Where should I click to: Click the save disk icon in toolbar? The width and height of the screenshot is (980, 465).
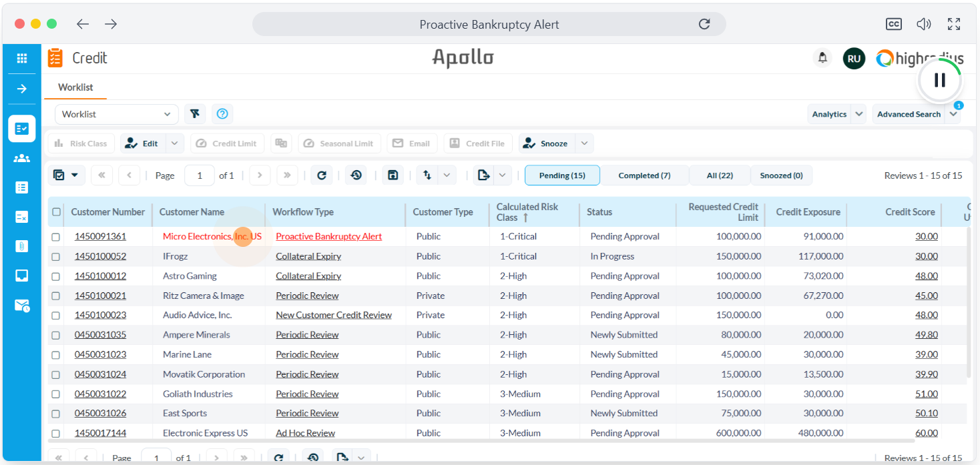pyautogui.click(x=393, y=175)
